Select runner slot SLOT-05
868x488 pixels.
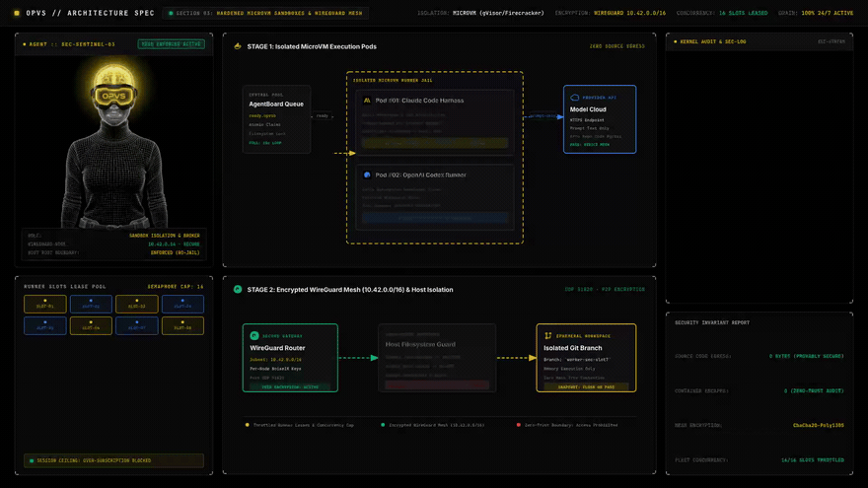click(x=44, y=326)
